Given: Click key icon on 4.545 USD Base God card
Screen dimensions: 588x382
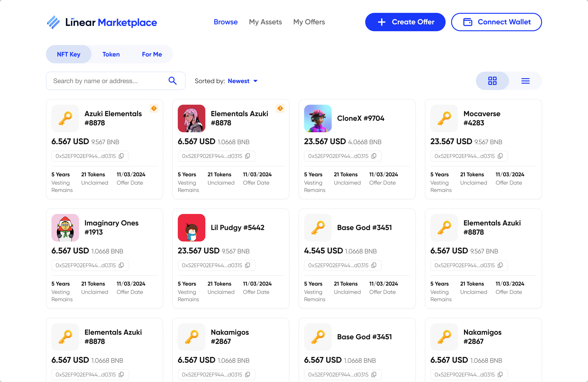Looking at the screenshot, I should coord(318,228).
